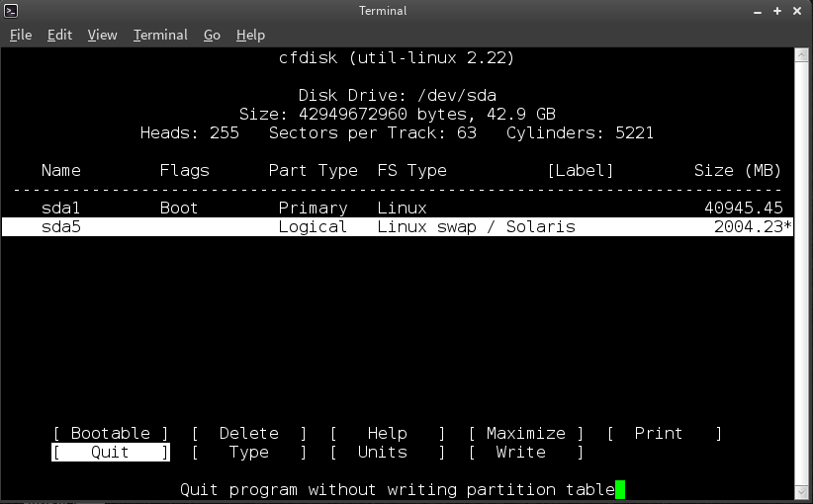Click the highlighted sda5 partition name

point(60,227)
